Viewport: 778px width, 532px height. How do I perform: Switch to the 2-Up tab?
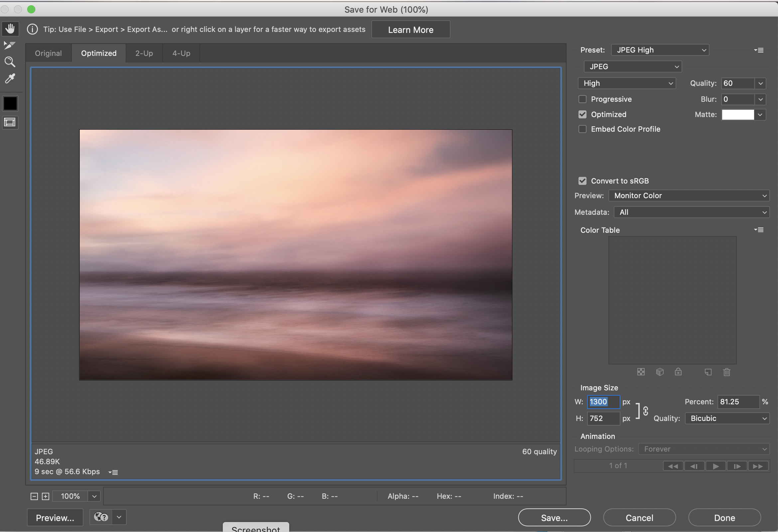144,53
